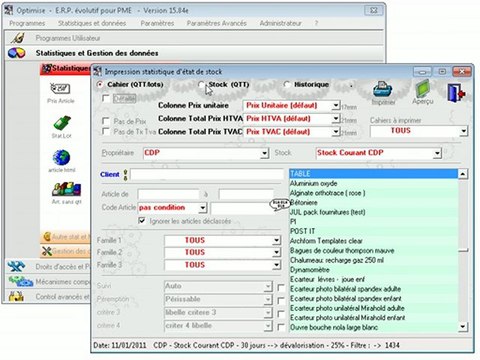480x360 pixels.
Task: Open the Propriétaire CDP dropdown
Action: (x=264, y=153)
